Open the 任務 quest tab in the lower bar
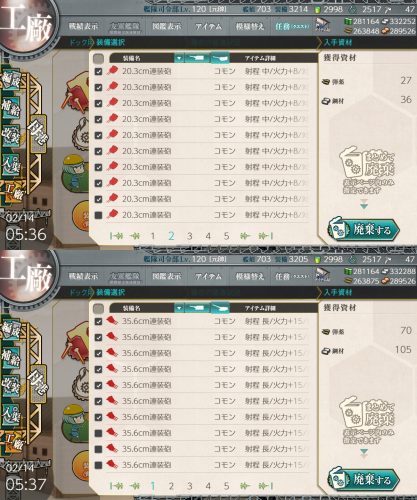417x500 pixels. pos(292,276)
